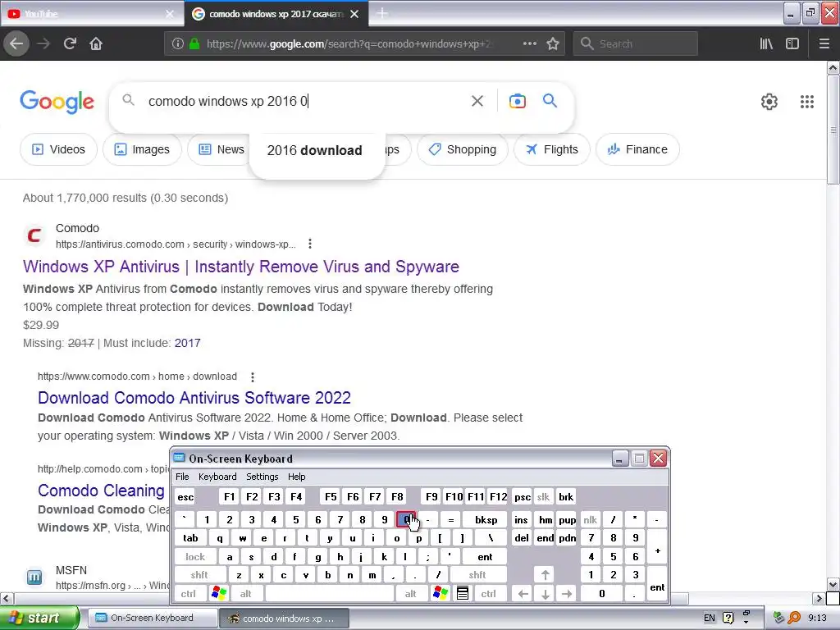Viewport: 840px width, 630px height.
Task: Show site information icon in address bar
Action: pyautogui.click(x=178, y=43)
